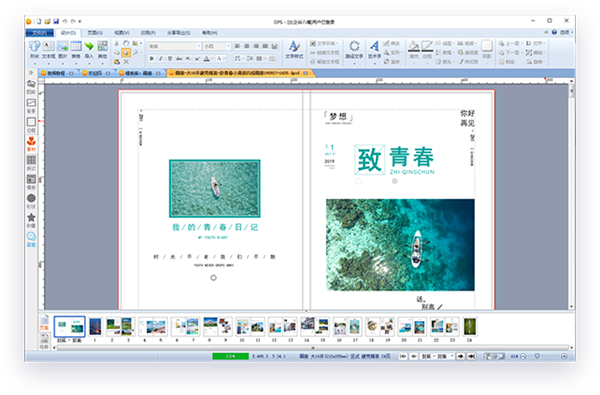The image size is (600, 395).
Task: Open the Other (其他) insert tool
Action: coord(102,50)
